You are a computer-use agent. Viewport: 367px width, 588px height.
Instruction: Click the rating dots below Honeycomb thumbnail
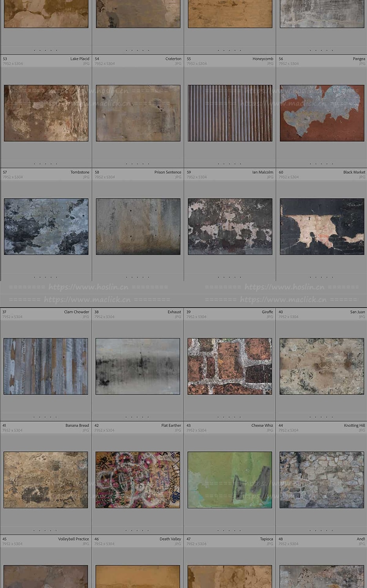[229, 164]
